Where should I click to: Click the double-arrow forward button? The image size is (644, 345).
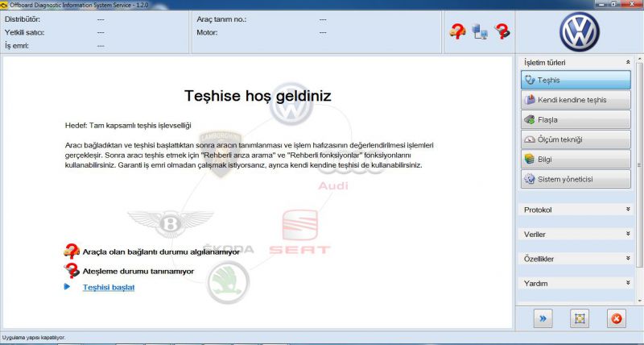tap(543, 318)
